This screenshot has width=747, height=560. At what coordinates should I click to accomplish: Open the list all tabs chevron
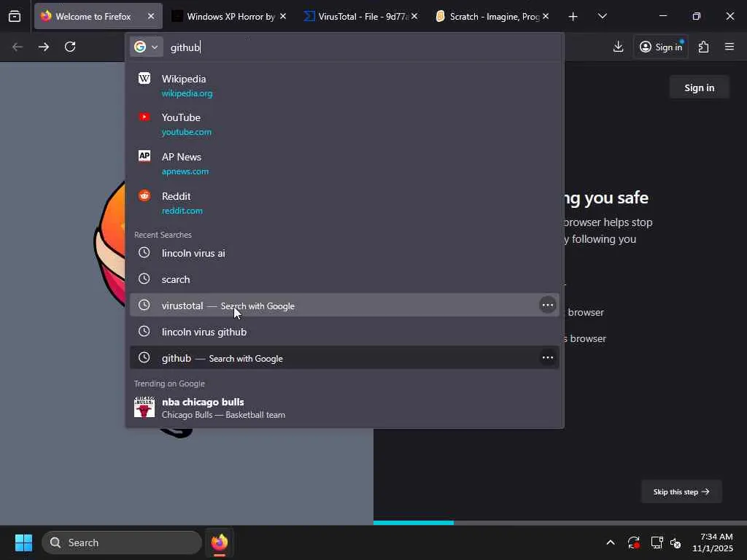tap(602, 16)
